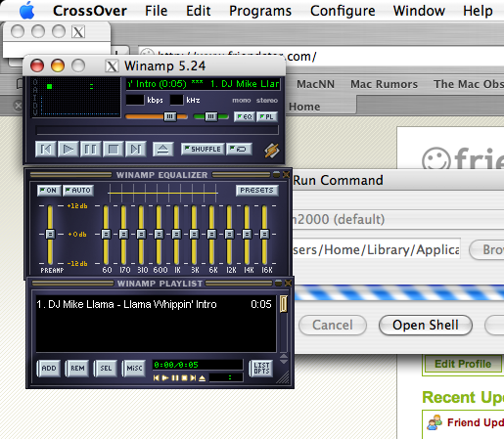Click playlist mini stop button
The height and width of the screenshot is (439, 504).
[184, 378]
